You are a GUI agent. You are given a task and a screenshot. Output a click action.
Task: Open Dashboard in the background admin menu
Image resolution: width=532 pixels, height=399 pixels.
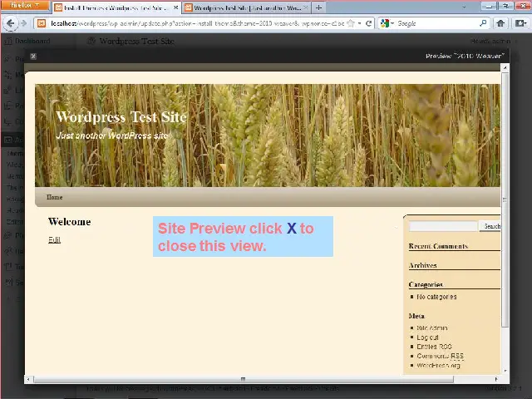pos(32,41)
